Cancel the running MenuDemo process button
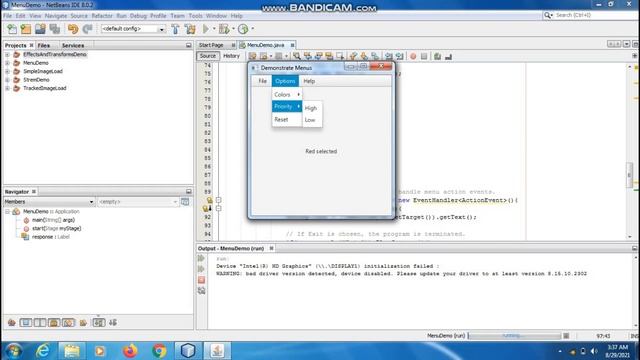This screenshot has width=640, height=360. [566, 336]
